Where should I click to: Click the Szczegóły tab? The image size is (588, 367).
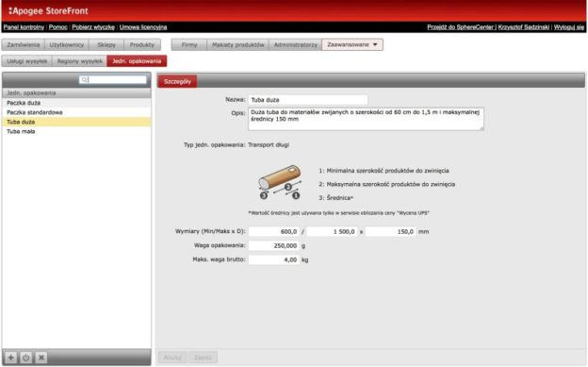177,81
